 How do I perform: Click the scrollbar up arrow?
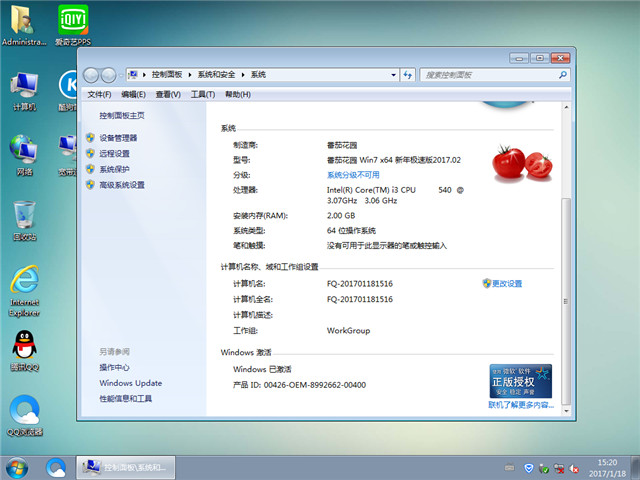coord(566,107)
